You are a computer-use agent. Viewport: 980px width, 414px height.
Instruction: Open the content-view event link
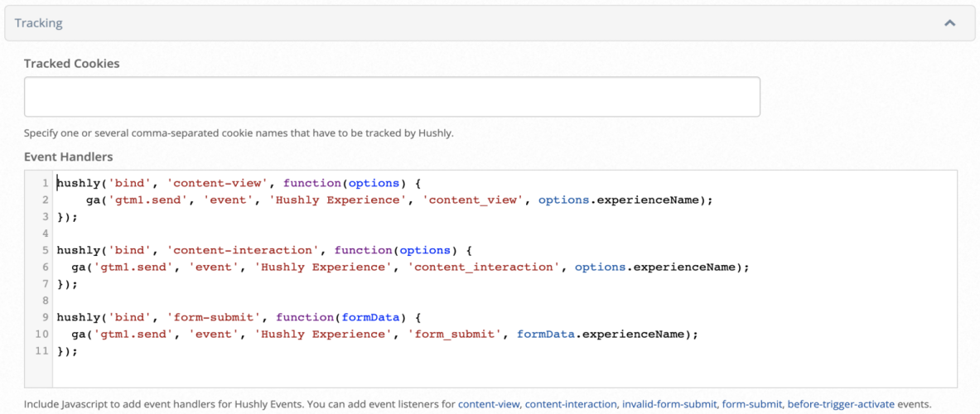[x=489, y=404]
